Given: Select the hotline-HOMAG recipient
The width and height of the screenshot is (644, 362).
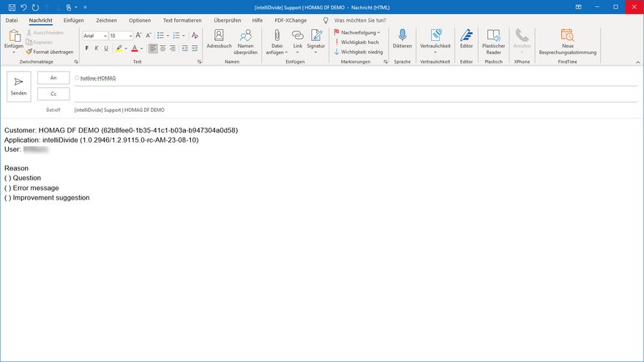Looking at the screenshot, I should coord(98,78).
